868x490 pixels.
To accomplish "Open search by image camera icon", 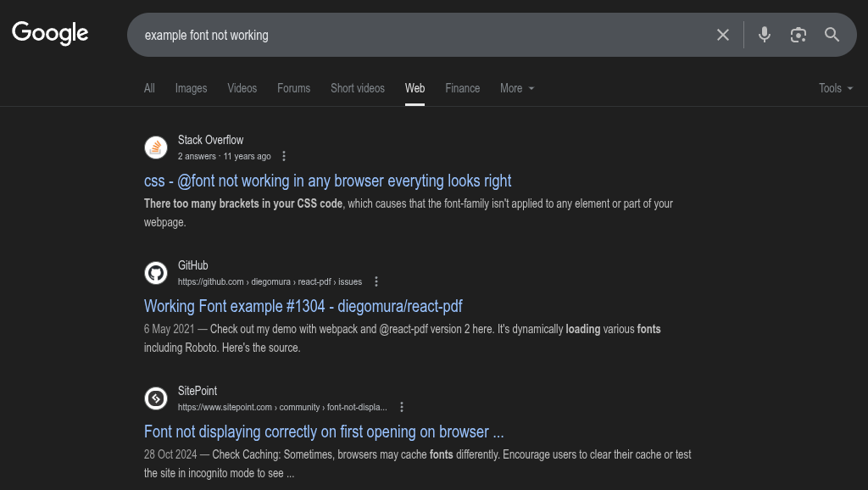I will 798,35.
